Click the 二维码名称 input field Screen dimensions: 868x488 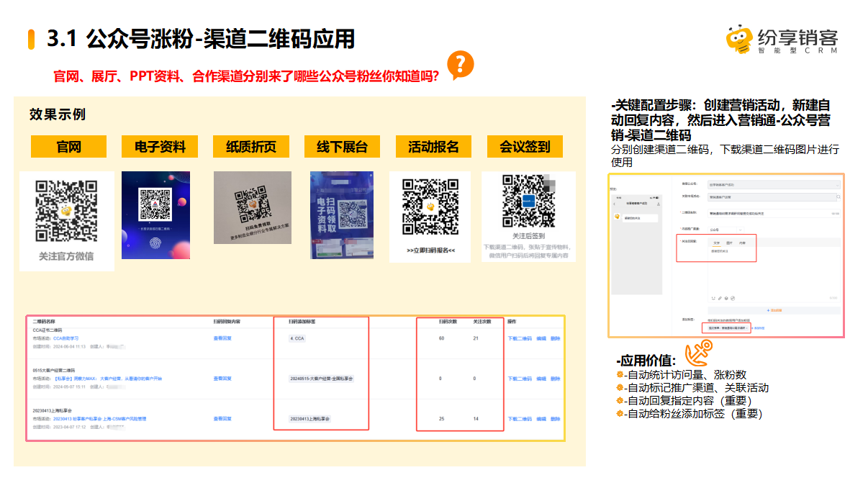coord(774,214)
